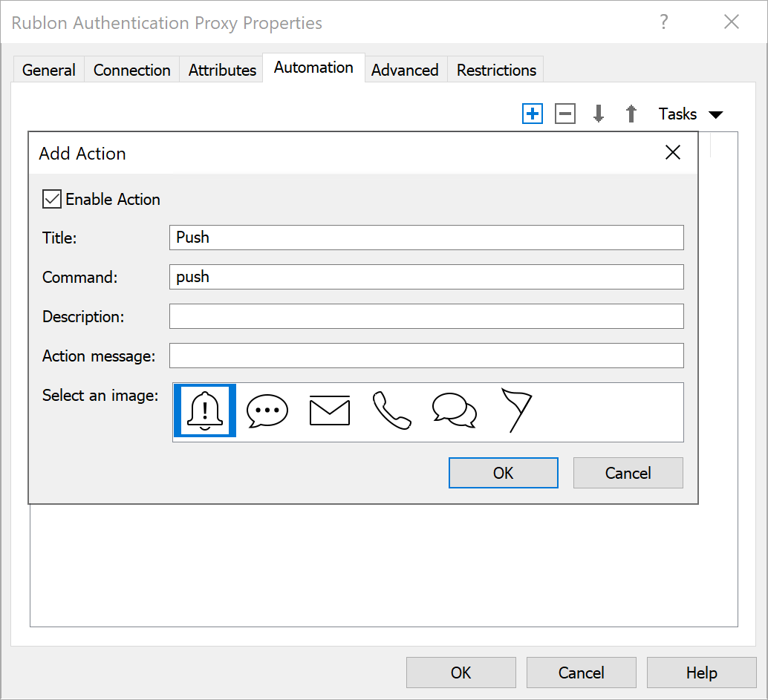Click the Help button
This screenshot has height=700, width=768.
[701, 673]
